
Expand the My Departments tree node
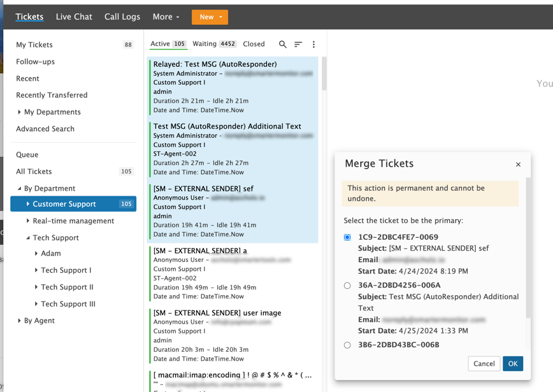19,112
